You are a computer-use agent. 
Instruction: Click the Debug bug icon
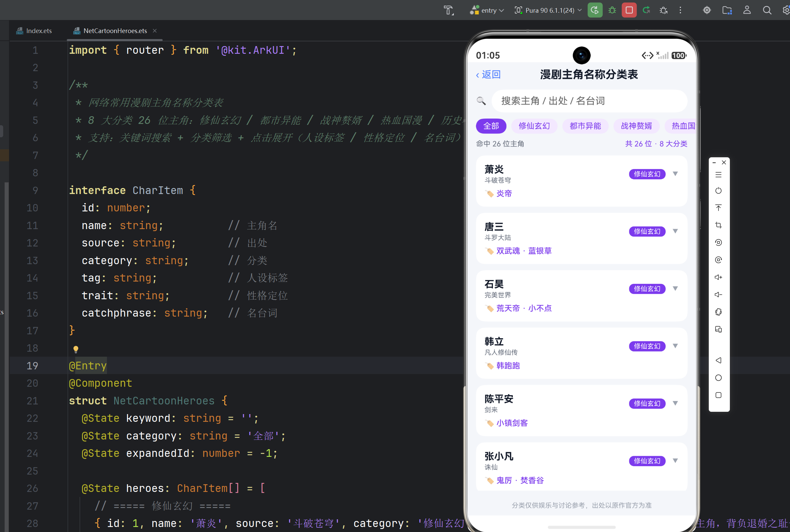[x=612, y=10]
